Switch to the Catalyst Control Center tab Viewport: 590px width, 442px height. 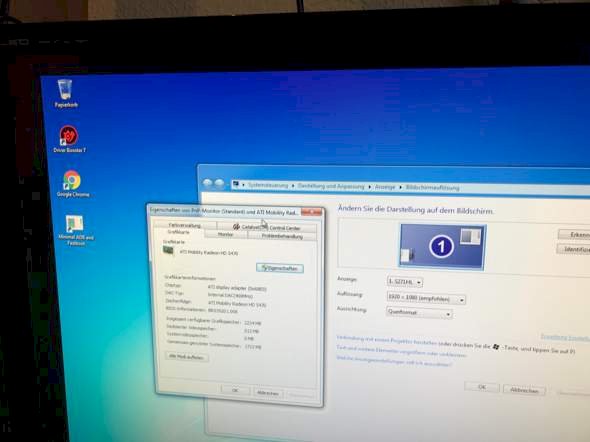click(x=266, y=227)
